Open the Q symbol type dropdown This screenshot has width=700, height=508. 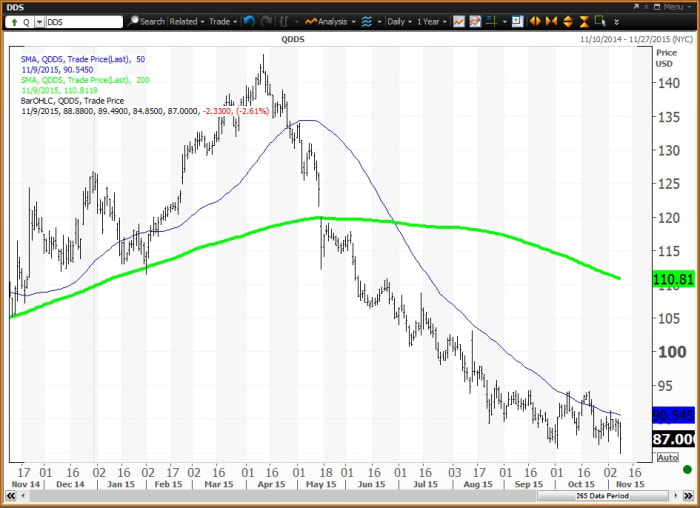[39, 22]
